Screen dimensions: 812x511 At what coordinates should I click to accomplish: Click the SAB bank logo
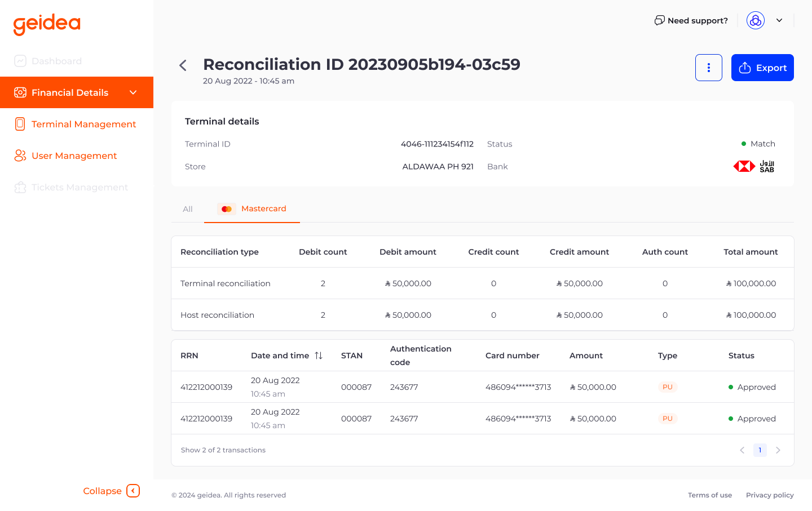point(754,166)
